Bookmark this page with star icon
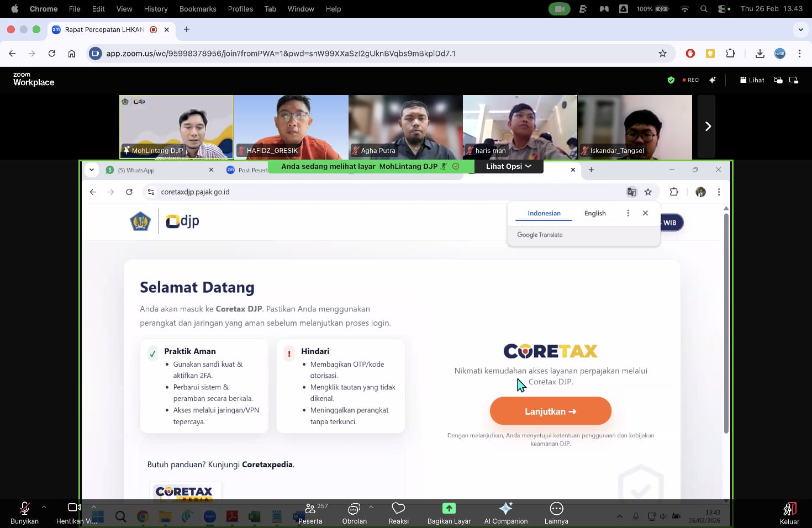This screenshot has height=528, width=812. pyautogui.click(x=662, y=54)
